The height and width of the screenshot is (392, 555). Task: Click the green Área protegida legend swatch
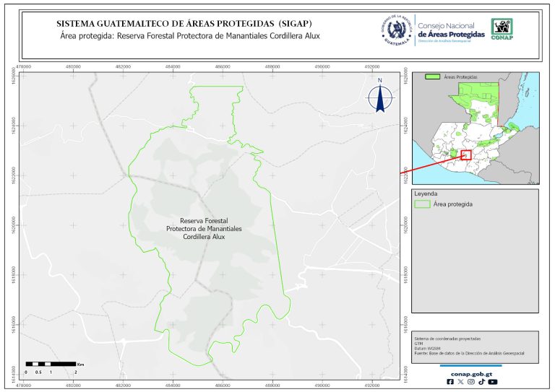pyautogui.click(x=422, y=204)
